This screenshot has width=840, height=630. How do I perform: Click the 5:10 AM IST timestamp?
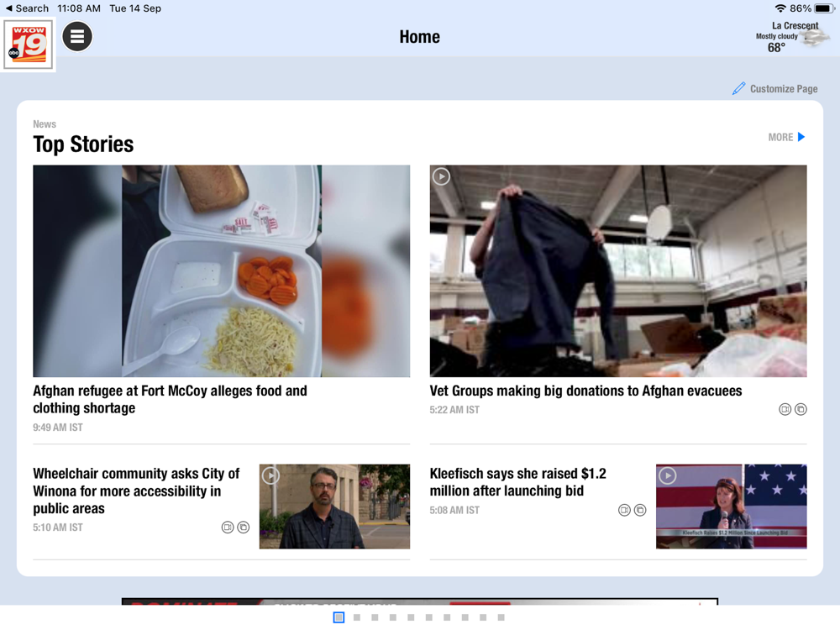click(x=58, y=528)
